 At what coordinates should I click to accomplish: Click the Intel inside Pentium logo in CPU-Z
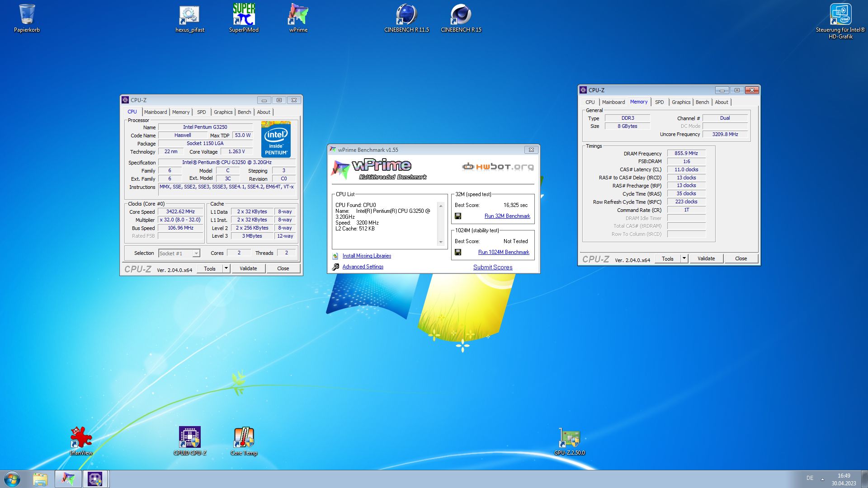click(x=276, y=139)
